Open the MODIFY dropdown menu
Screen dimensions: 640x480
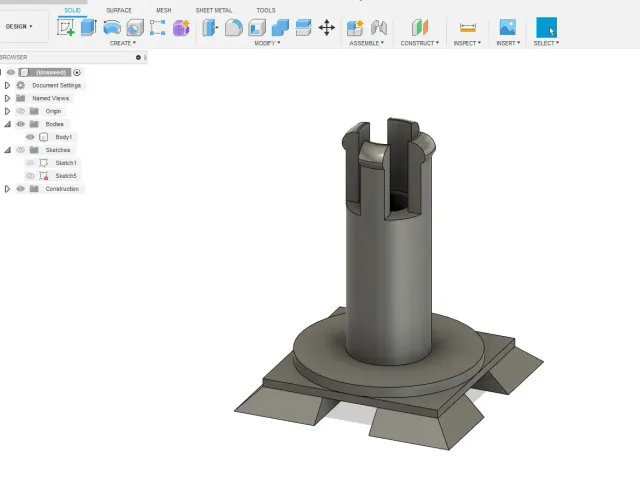pyautogui.click(x=267, y=43)
